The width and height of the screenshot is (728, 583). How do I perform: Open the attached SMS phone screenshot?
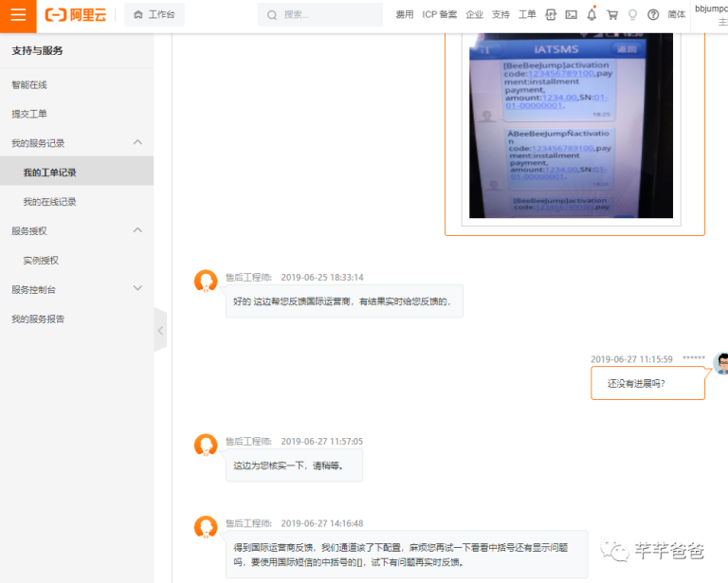pos(571,126)
